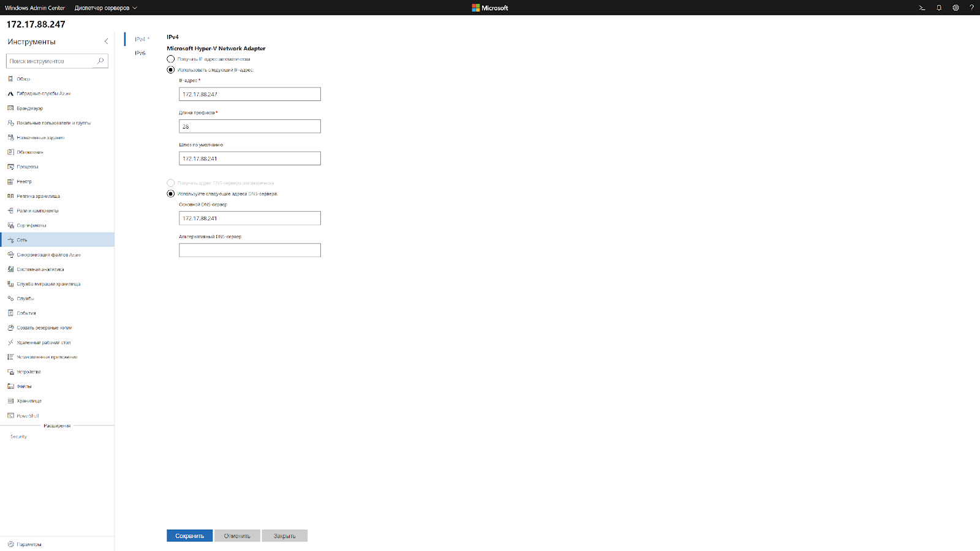Click the Альтернативный DNS-сервер input field
Screen dimensions: 980x551
click(x=249, y=250)
